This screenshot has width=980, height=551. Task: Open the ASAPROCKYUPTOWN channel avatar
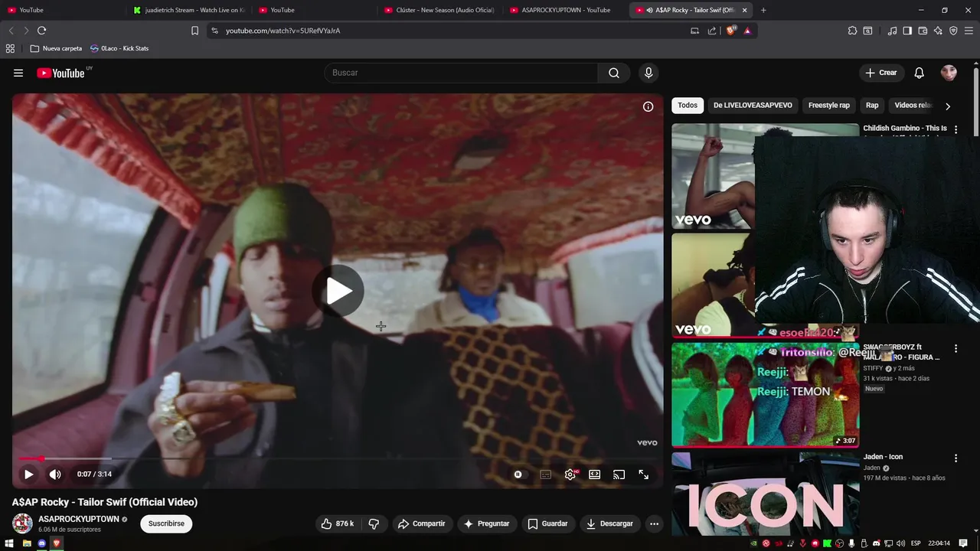[x=22, y=523]
